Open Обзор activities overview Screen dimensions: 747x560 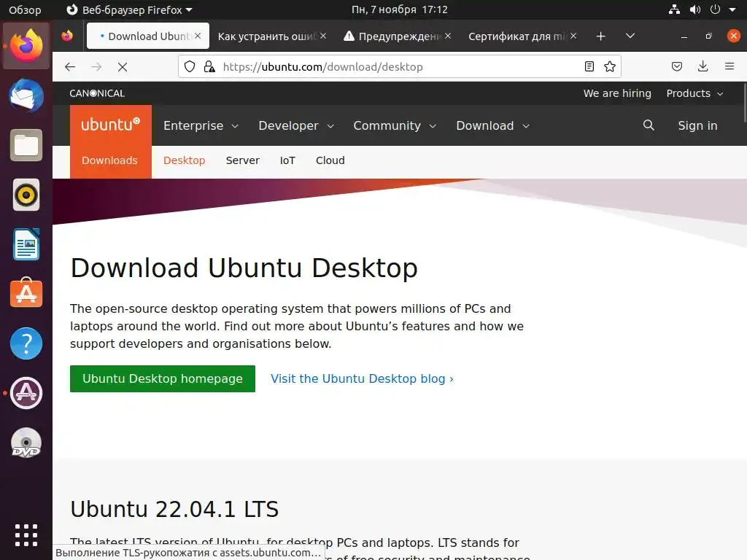coord(26,9)
